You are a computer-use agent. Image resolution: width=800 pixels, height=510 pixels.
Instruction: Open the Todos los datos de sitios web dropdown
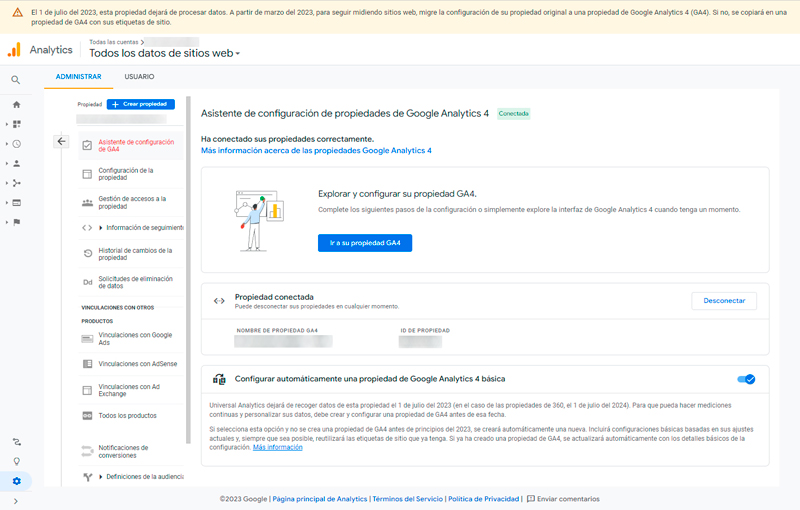(164, 53)
